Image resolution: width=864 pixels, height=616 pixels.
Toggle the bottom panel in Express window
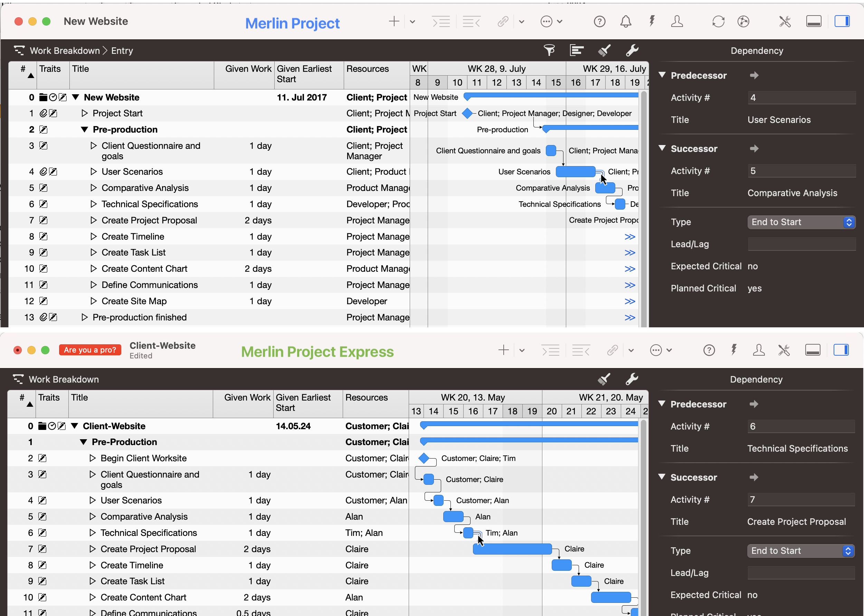(813, 350)
